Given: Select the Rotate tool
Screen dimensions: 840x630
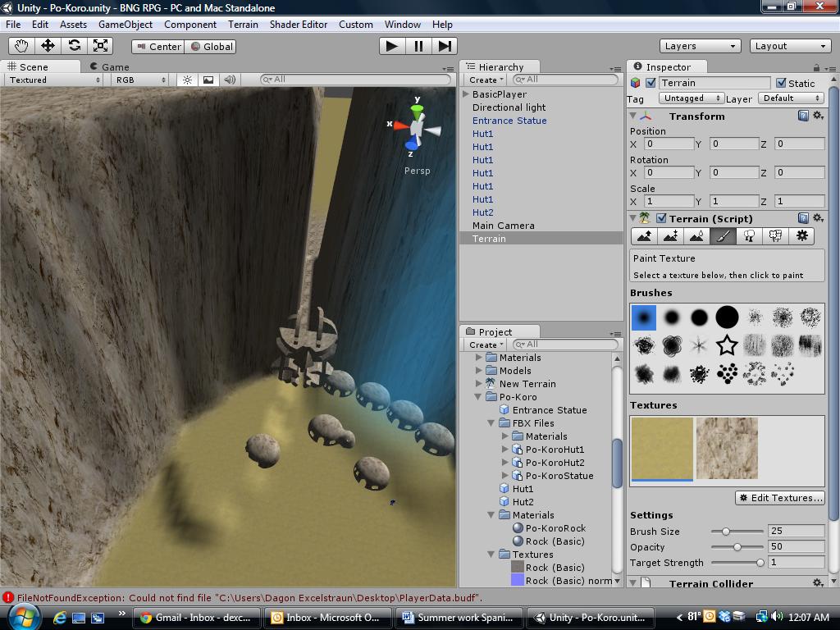Looking at the screenshot, I should click(x=75, y=46).
